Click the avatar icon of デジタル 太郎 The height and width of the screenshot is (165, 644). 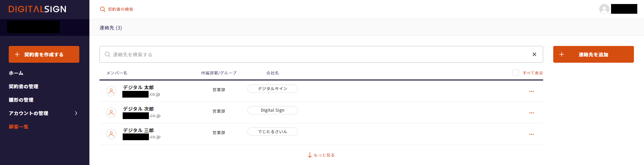tap(111, 91)
